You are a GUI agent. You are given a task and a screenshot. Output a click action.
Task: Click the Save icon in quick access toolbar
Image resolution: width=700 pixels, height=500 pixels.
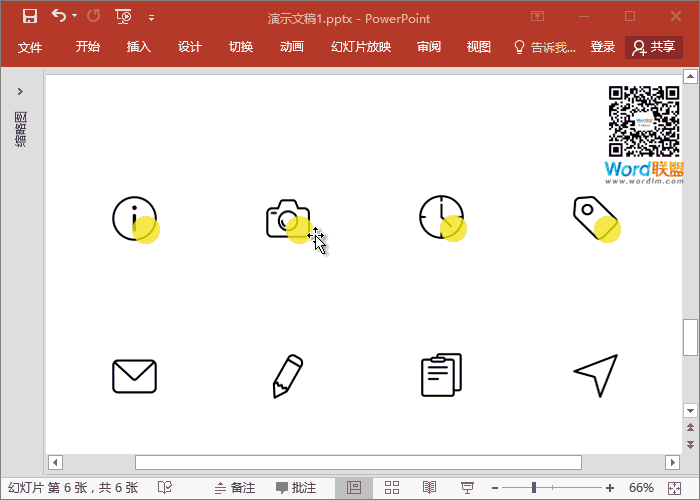[30, 16]
